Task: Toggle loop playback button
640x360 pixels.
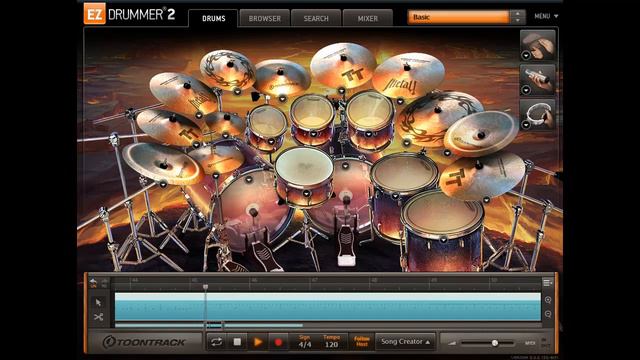Action: pos(216,342)
